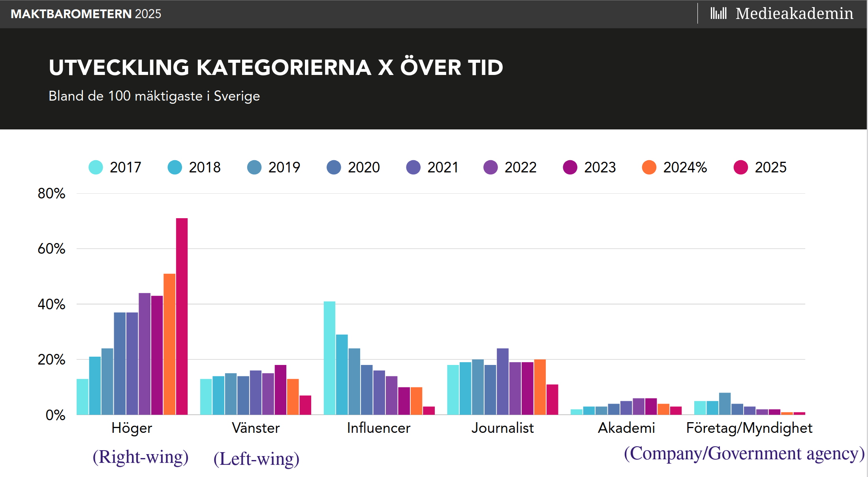This screenshot has height=477, width=868.
Task: Click the Medieakademin logo text
Action: click(x=794, y=13)
